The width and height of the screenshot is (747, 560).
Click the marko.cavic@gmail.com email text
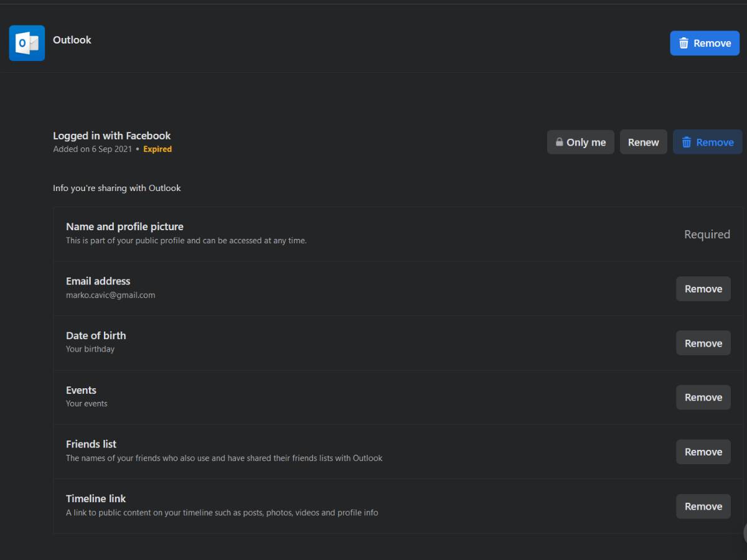pos(110,295)
